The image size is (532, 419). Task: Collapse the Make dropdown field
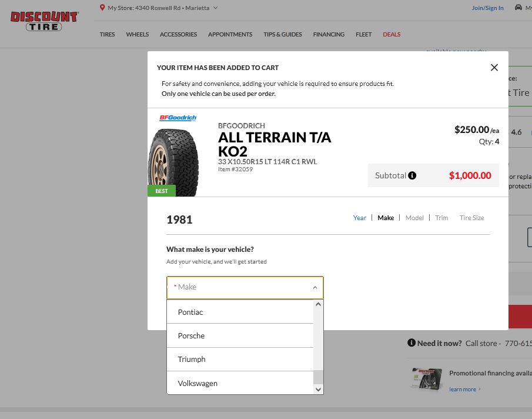(245, 288)
